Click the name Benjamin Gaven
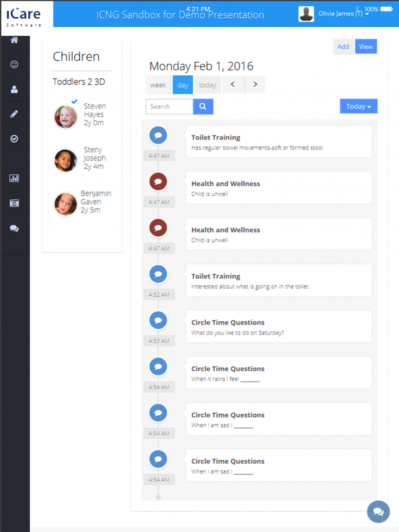Image resolution: width=399 pixels, height=532 pixels. 96,198
